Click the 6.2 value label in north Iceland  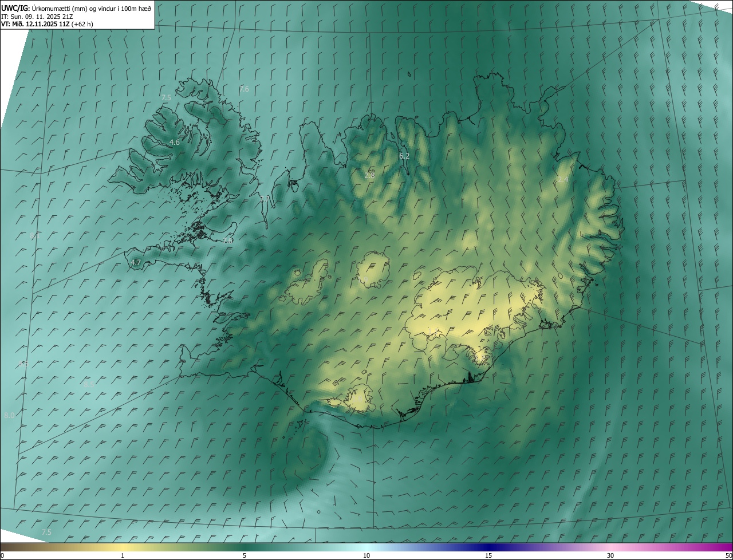(x=404, y=156)
